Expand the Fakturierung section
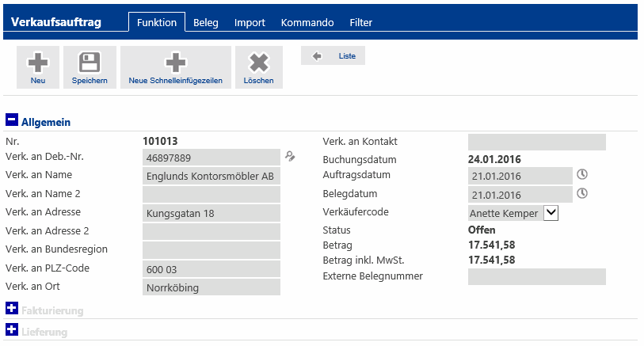 click(12, 310)
